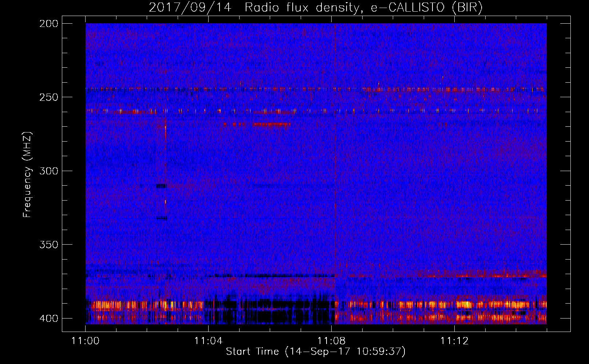The image size is (589, 364).
Task: Click the 350 frequency tick label
Action: (x=48, y=245)
